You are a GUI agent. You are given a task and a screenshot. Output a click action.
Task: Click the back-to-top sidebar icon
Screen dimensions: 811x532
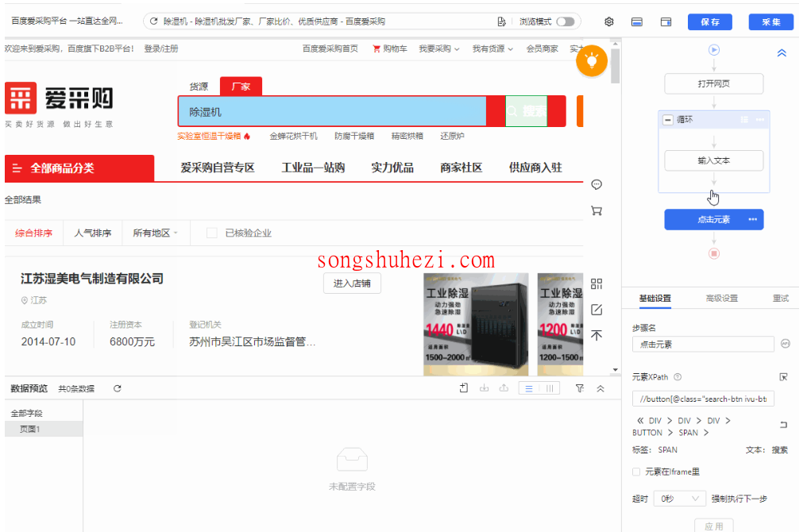[x=597, y=336]
